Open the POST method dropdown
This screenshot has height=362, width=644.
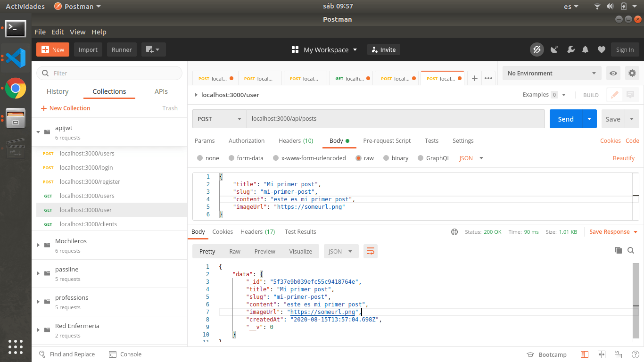click(220, 119)
